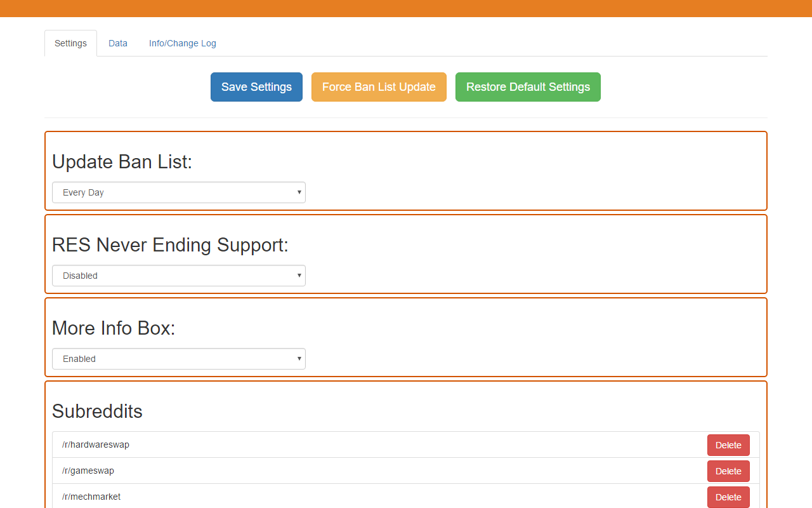Click the More Info Box heading
Screen dimensions: 812x508
[x=114, y=328]
